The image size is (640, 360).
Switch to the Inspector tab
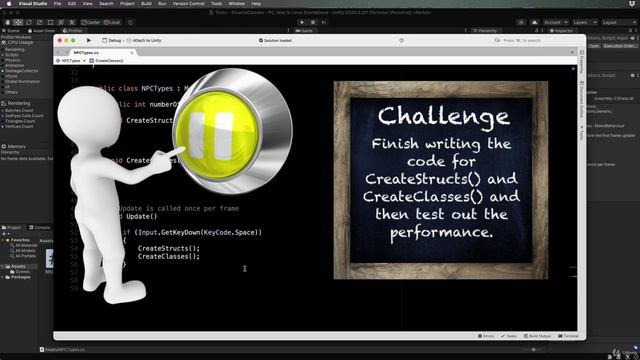point(561,31)
